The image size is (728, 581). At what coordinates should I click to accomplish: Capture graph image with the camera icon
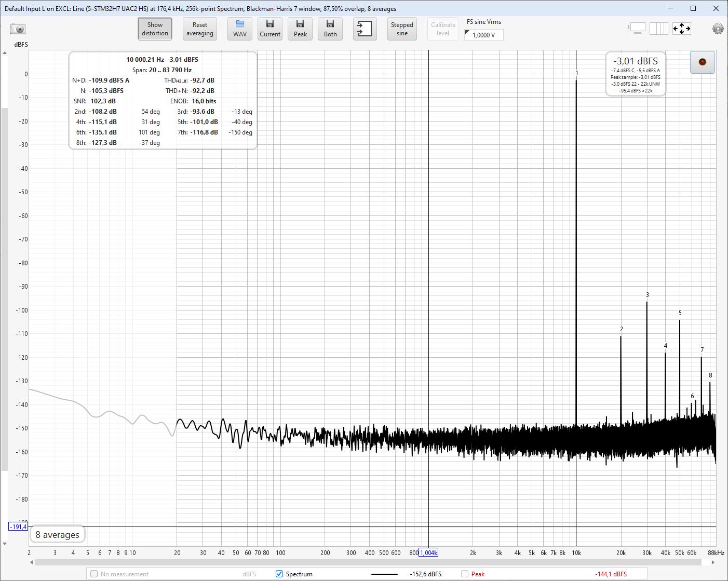(18, 29)
